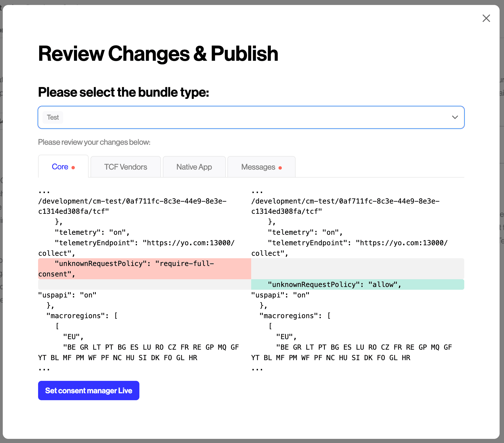Click the uspapi on line in the left diff
The height and width of the screenshot is (443, 504).
tap(67, 295)
